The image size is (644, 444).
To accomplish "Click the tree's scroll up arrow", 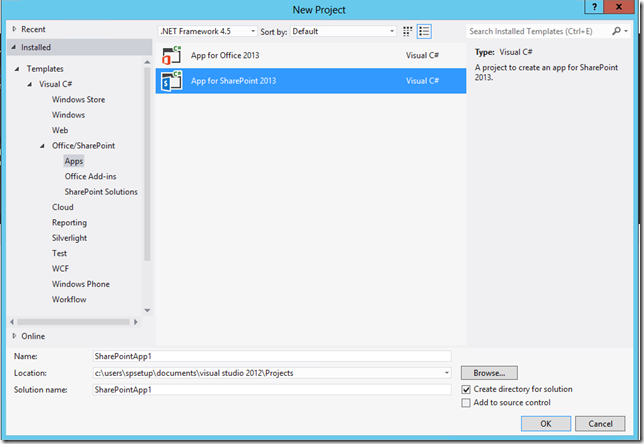I will tap(147, 62).
